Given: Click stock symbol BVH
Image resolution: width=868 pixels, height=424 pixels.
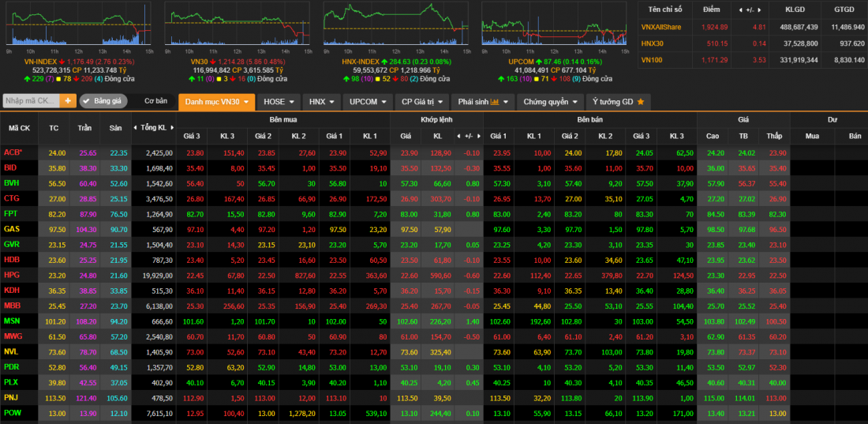Looking at the screenshot, I should tap(11, 182).
